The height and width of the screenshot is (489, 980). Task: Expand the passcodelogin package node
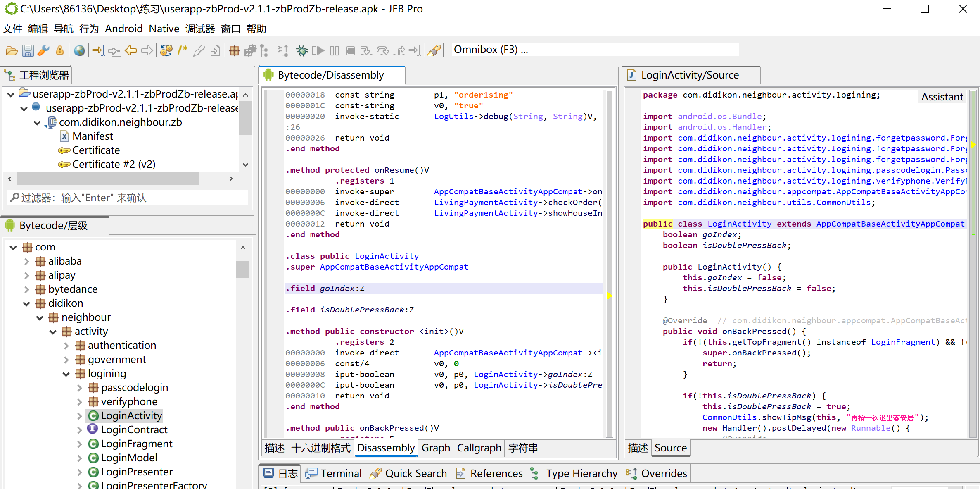[x=79, y=388]
